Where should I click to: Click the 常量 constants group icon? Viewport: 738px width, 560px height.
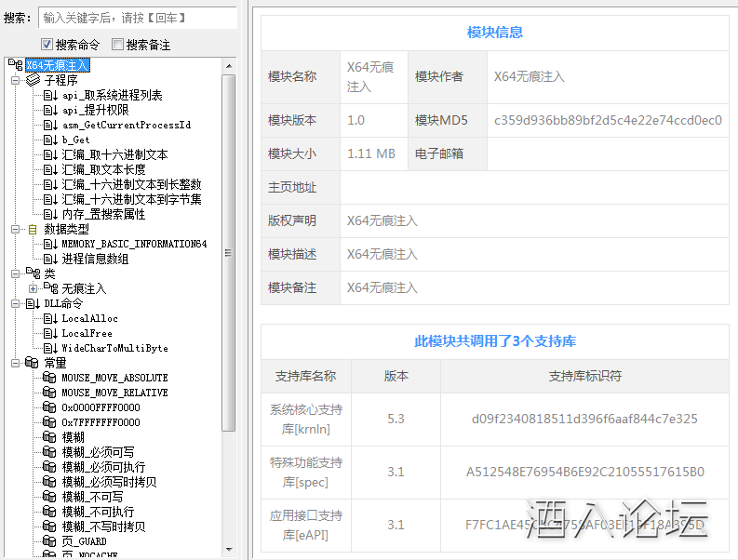(x=33, y=363)
